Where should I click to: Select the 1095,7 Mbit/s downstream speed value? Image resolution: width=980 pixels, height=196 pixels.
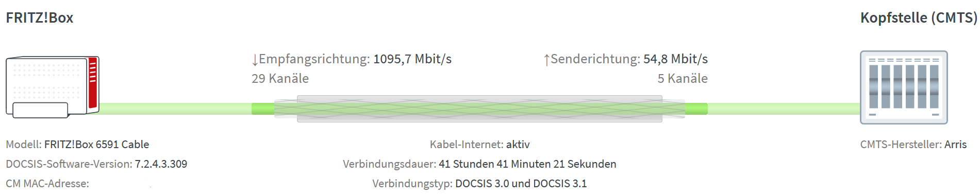click(412, 59)
